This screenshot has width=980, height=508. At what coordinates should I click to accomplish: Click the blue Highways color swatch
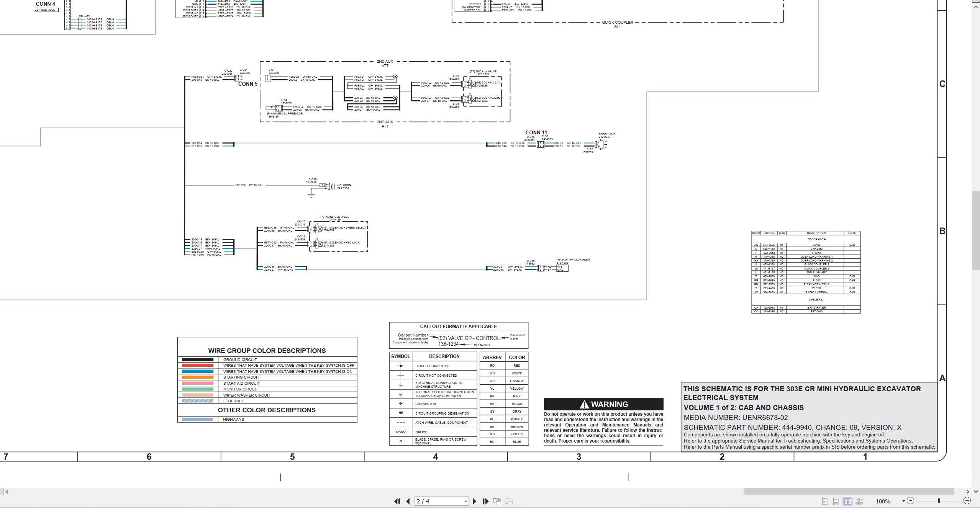197,419
